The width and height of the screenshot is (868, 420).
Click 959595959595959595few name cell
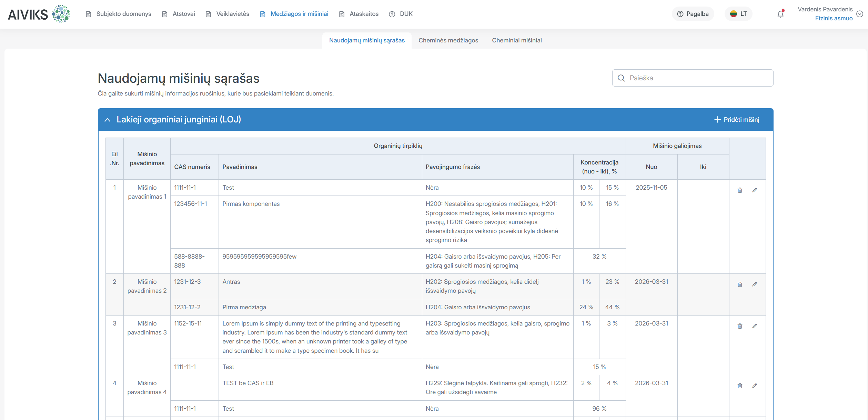tap(320, 261)
